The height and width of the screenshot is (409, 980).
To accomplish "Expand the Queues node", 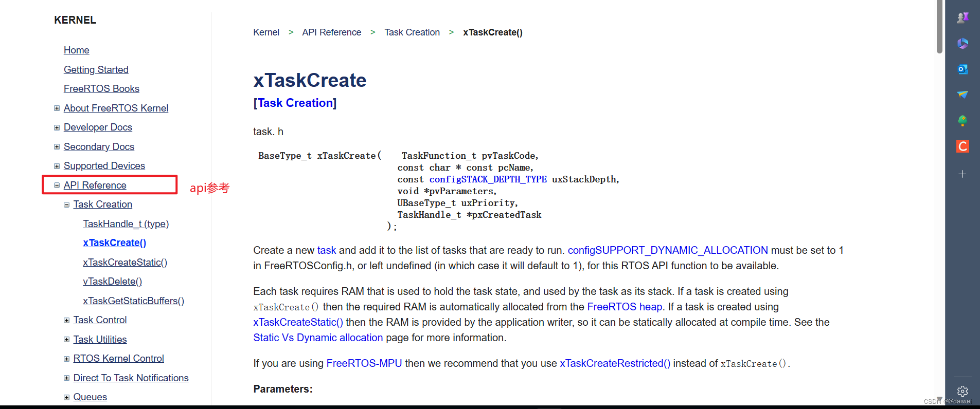I will click(66, 397).
